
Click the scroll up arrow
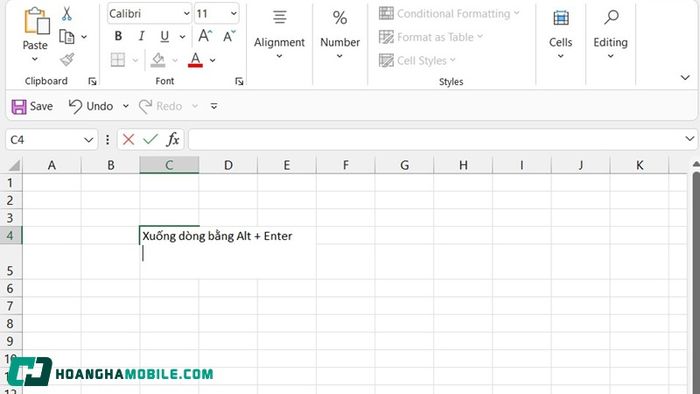[x=696, y=165]
